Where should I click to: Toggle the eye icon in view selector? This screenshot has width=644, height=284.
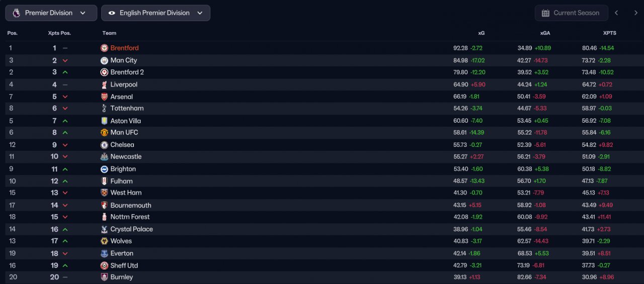coord(112,13)
